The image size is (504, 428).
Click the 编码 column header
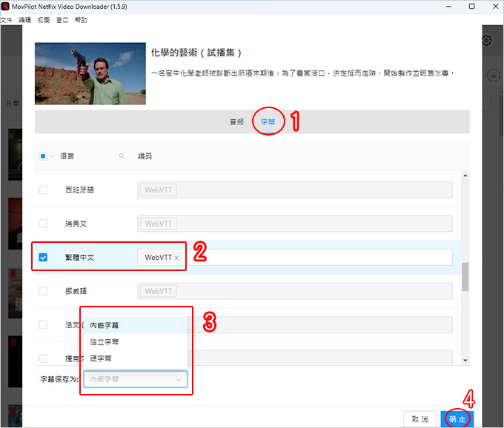click(145, 156)
